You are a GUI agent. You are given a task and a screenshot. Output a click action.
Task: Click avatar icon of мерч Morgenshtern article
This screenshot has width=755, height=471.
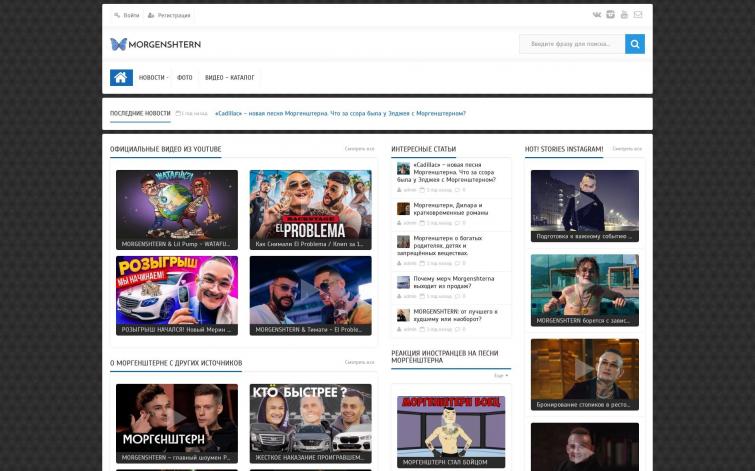403,282
